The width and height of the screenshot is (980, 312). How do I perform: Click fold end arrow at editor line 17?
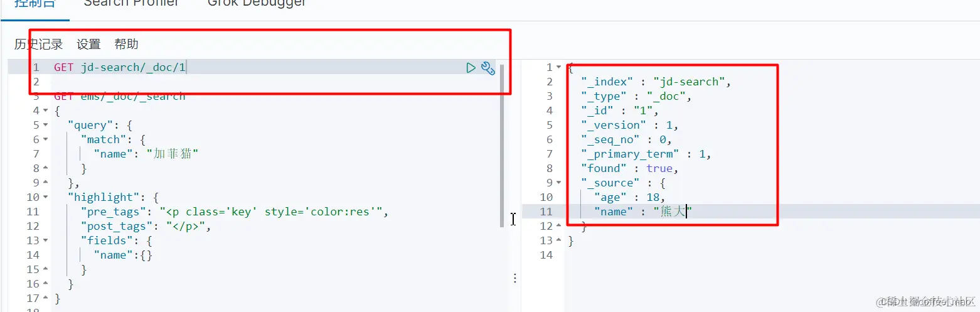tap(45, 299)
